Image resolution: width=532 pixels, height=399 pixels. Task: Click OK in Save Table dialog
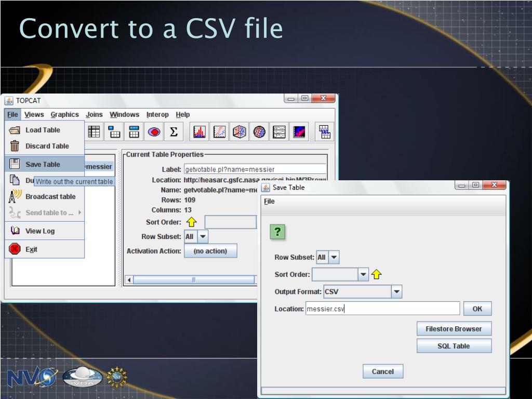pyautogui.click(x=477, y=309)
